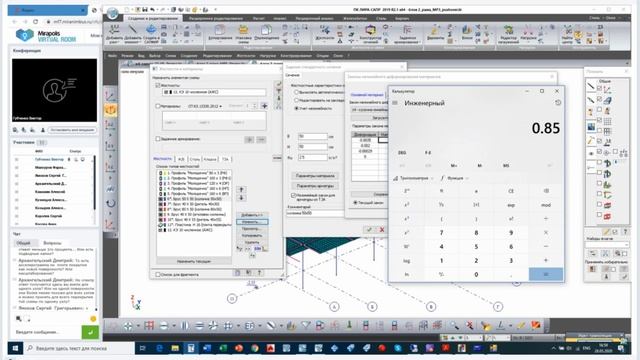
Task: Select row 6 Брус 50 X 50 in the stiffness list
Action: 195,199
